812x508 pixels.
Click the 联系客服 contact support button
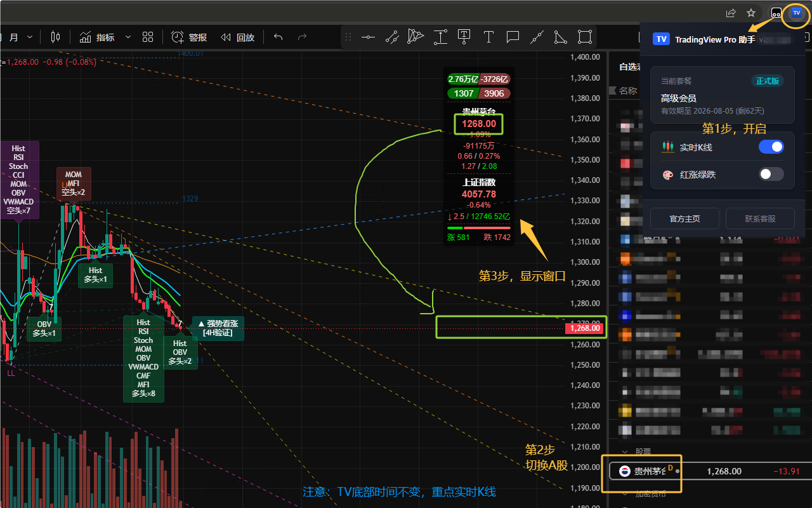[x=760, y=218]
